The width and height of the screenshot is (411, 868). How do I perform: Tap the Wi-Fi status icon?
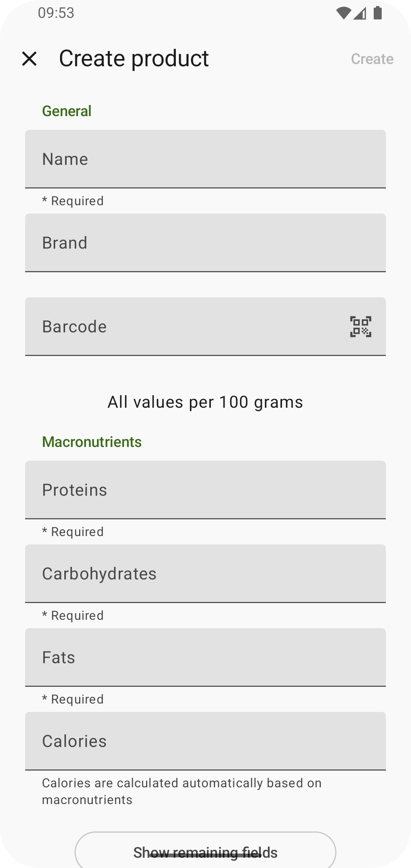tap(343, 13)
